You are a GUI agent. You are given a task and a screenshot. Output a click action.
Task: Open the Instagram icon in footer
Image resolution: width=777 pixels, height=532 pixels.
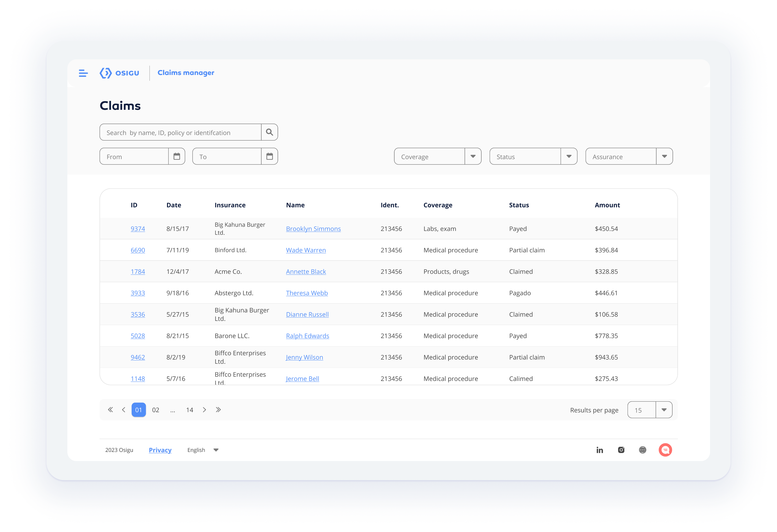tap(621, 450)
